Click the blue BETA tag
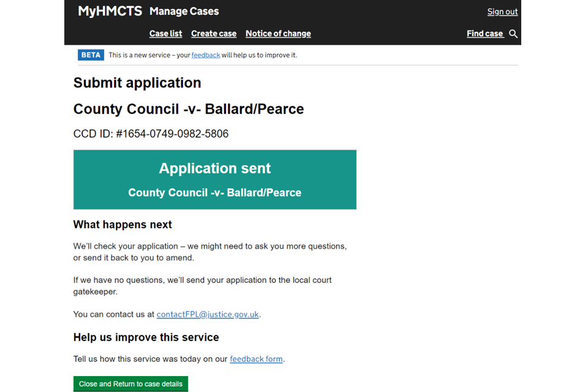The image size is (588, 392). coord(91,55)
